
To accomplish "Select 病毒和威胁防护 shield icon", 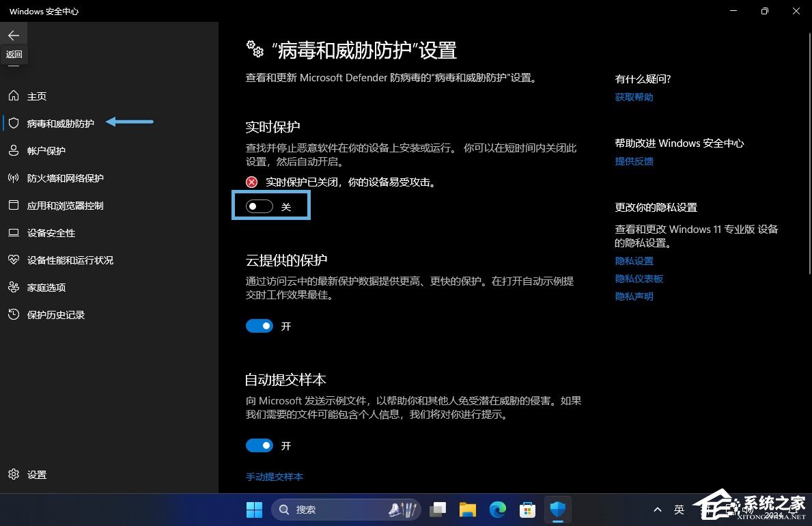I will pyautogui.click(x=14, y=123).
